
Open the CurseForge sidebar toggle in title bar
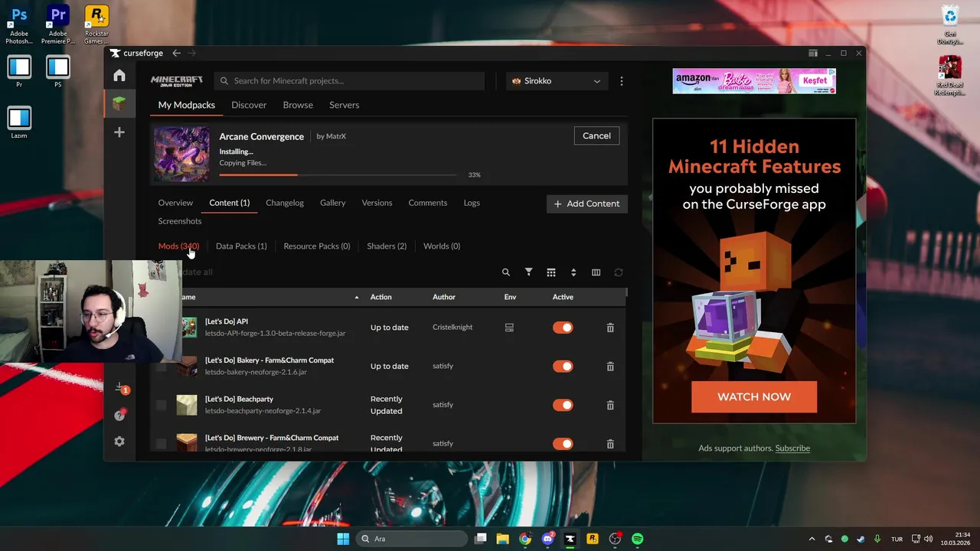[813, 54]
